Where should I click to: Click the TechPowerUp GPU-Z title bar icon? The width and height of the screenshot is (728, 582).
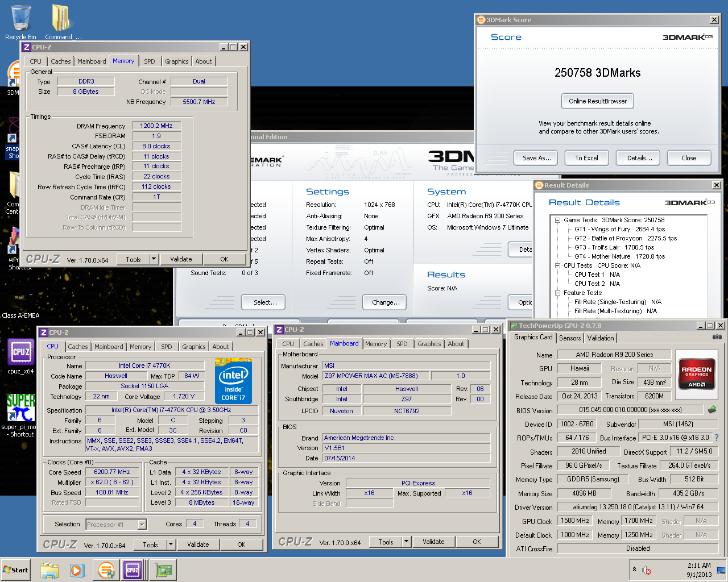pyautogui.click(x=514, y=326)
